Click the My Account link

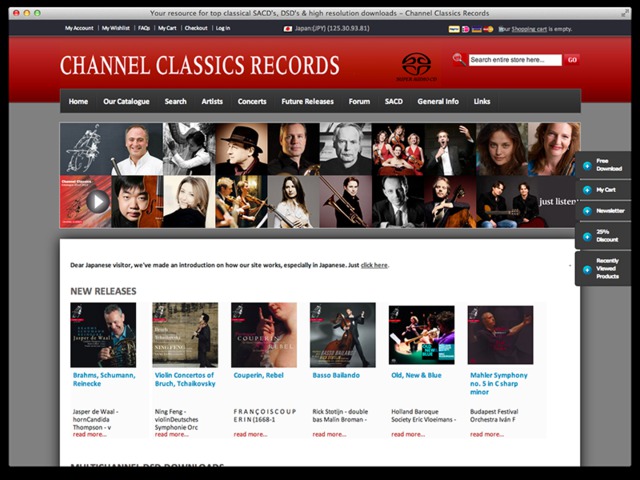(79, 28)
